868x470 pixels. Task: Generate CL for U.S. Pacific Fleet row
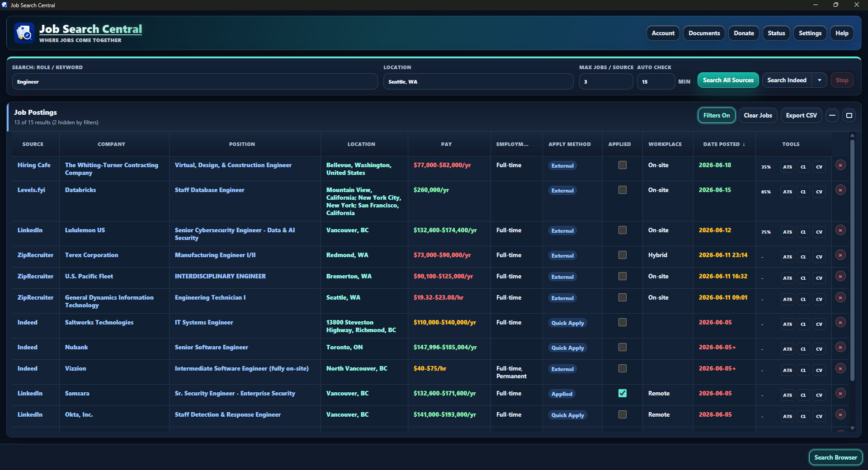click(x=803, y=278)
